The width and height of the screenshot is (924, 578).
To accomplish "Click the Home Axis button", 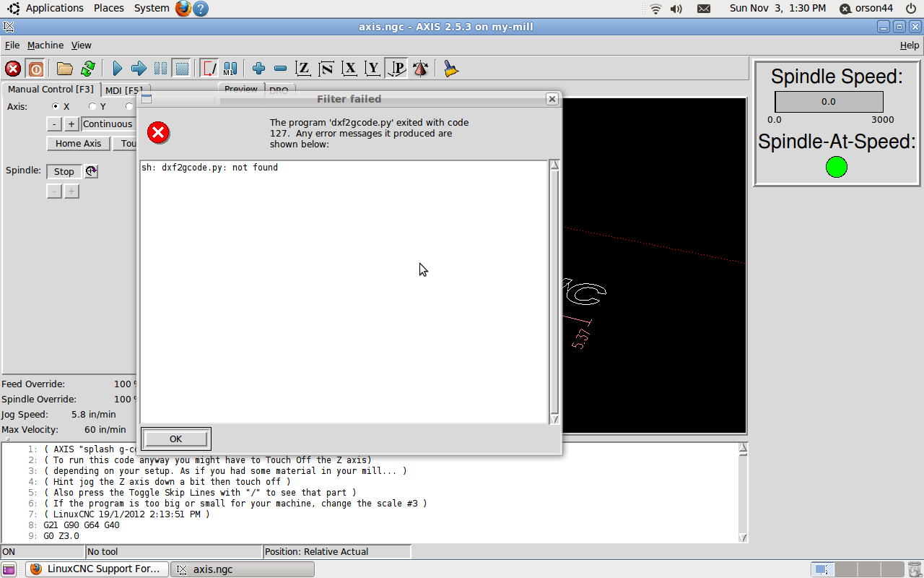I will coord(79,143).
